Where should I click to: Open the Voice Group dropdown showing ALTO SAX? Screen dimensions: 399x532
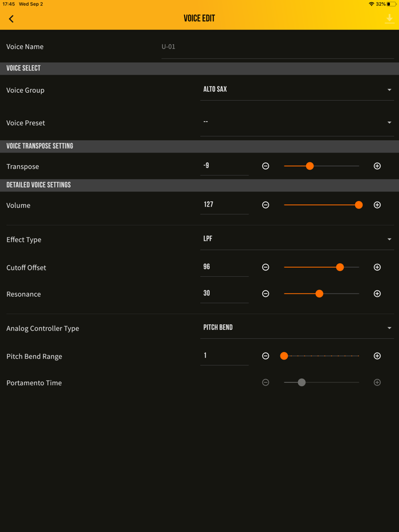[296, 89]
